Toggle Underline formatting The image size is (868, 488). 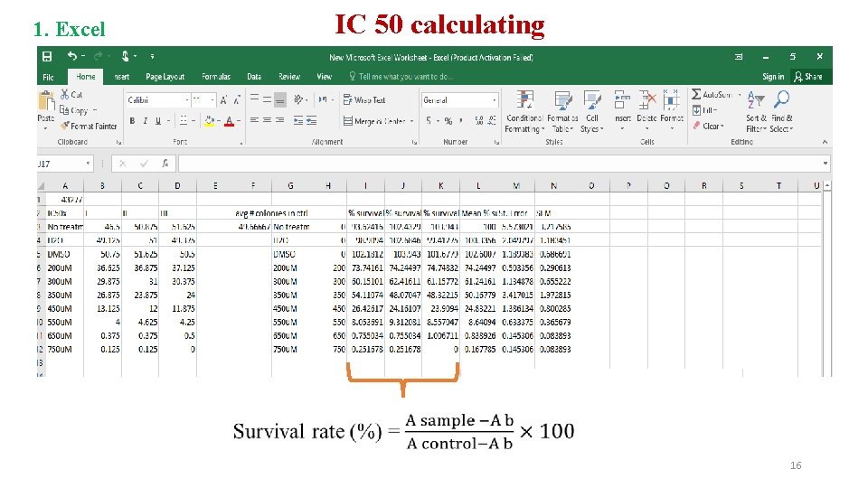[x=158, y=120]
